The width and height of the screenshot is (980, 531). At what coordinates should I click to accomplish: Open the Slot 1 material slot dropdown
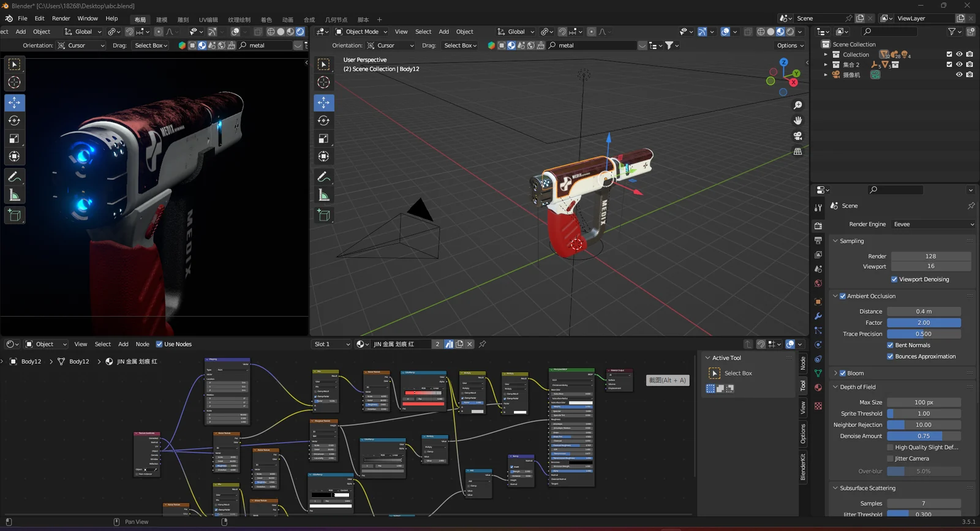tap(332, 344)
